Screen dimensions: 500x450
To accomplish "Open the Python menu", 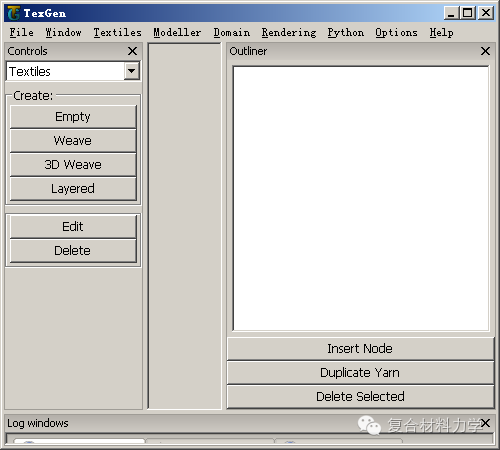I will pos(346,32).
